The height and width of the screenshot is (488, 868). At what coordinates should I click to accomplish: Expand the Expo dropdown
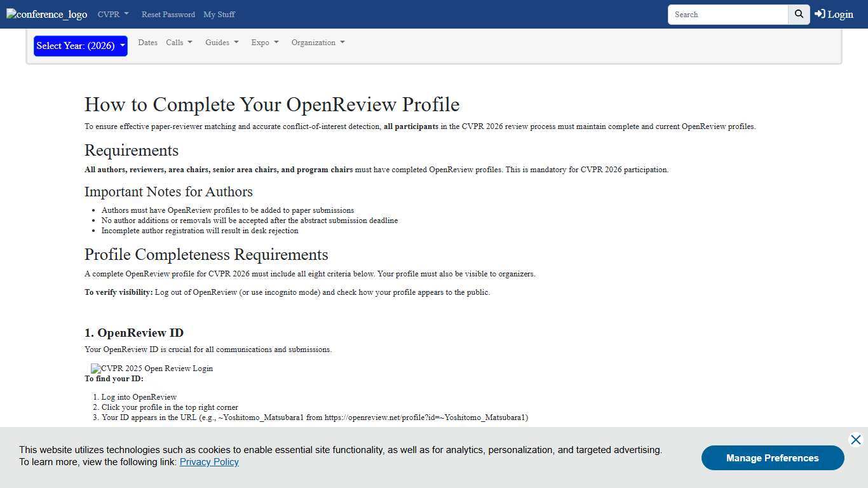click(264, 43)
